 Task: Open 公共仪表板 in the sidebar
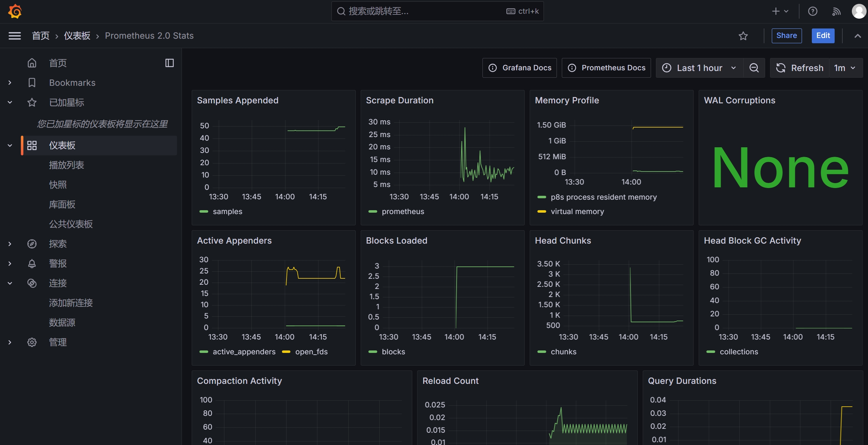click(71, 224)
